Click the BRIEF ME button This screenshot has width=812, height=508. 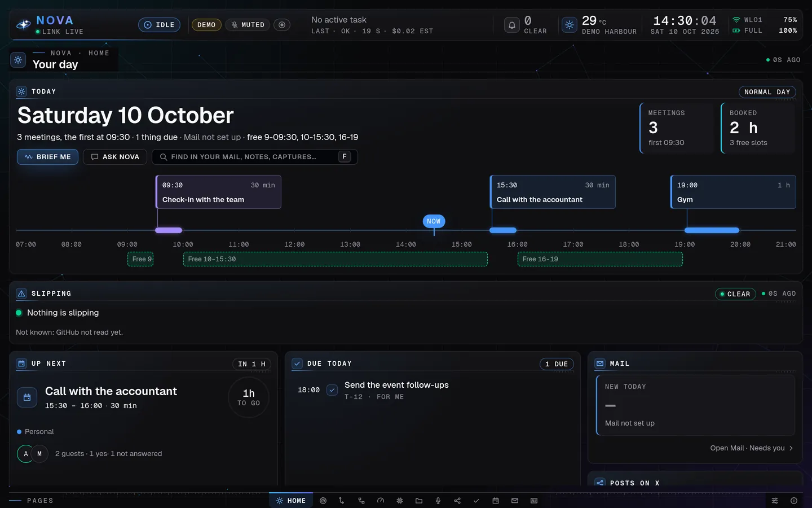pos(48,157)
